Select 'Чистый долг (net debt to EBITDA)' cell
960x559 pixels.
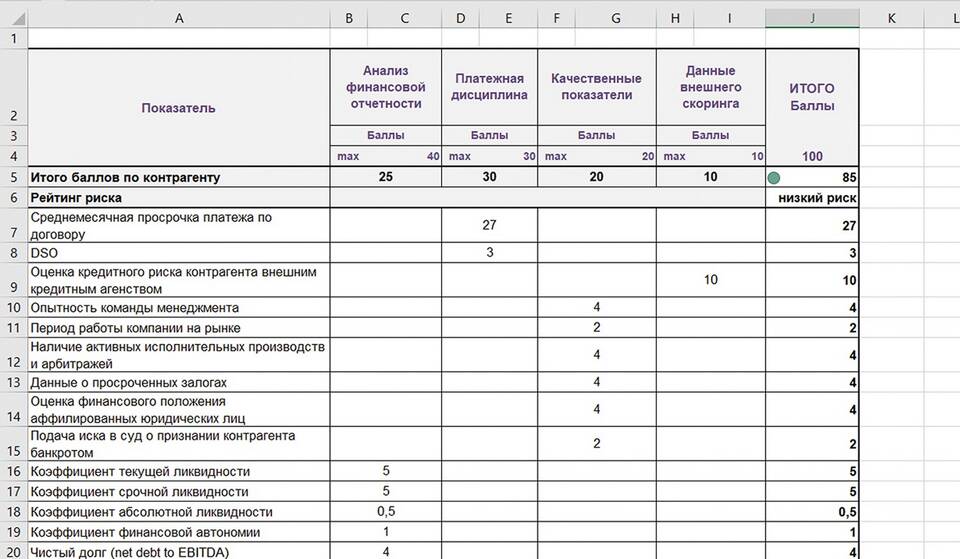tap(179, 551)
